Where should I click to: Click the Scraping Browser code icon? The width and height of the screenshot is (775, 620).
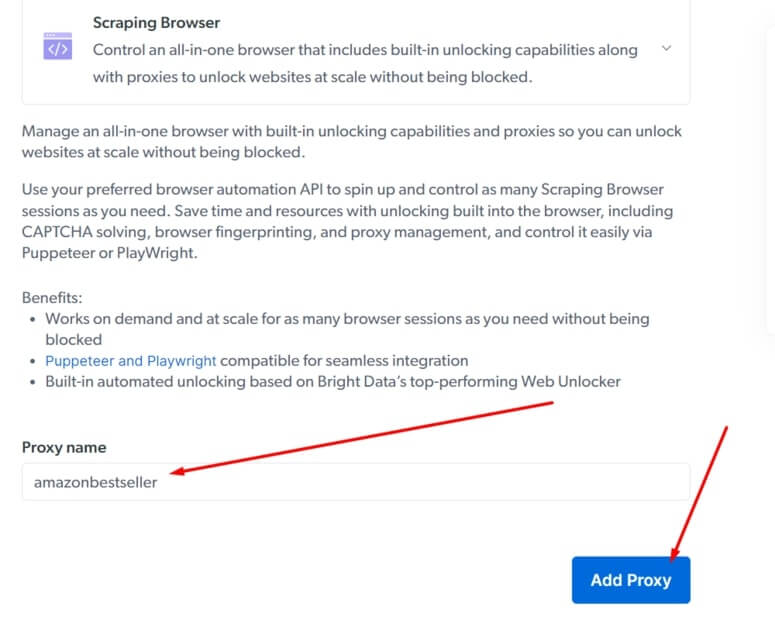[x=57, y=46]
